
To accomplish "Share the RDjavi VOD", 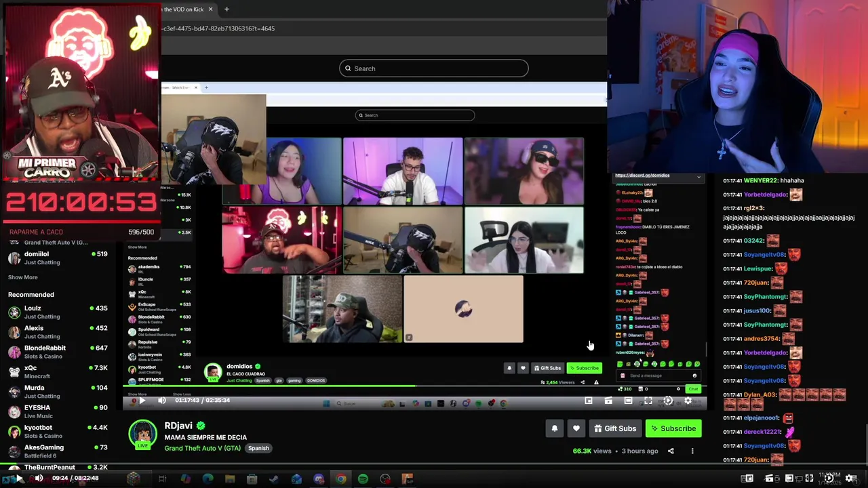I will coord(671,451).
